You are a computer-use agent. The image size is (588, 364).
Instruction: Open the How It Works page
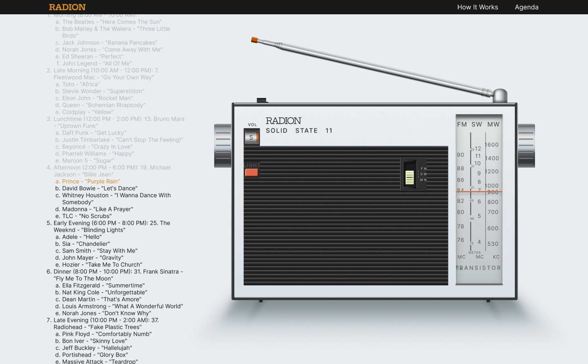477,7
